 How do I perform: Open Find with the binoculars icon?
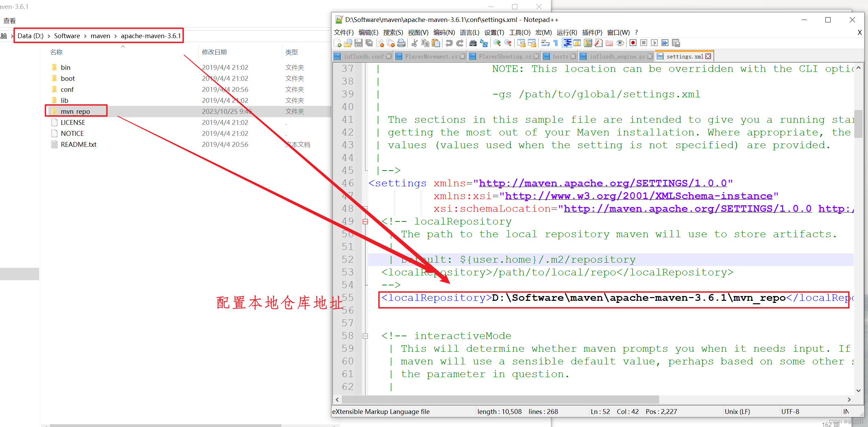coord(473,43)
